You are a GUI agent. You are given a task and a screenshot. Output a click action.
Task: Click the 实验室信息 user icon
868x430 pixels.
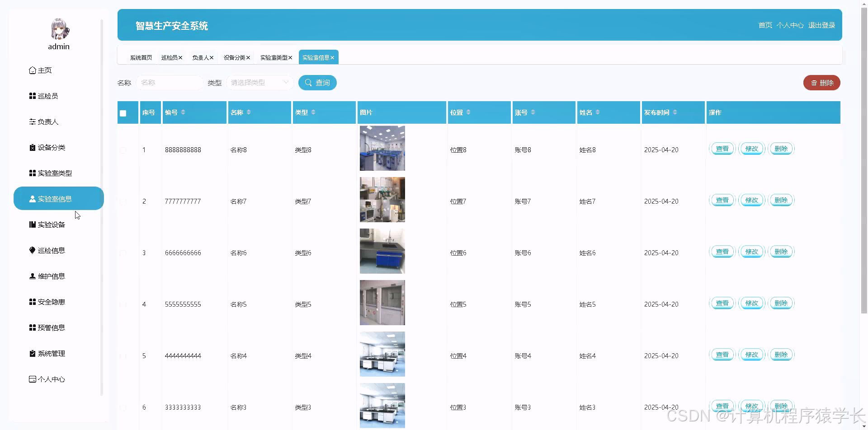32,199
